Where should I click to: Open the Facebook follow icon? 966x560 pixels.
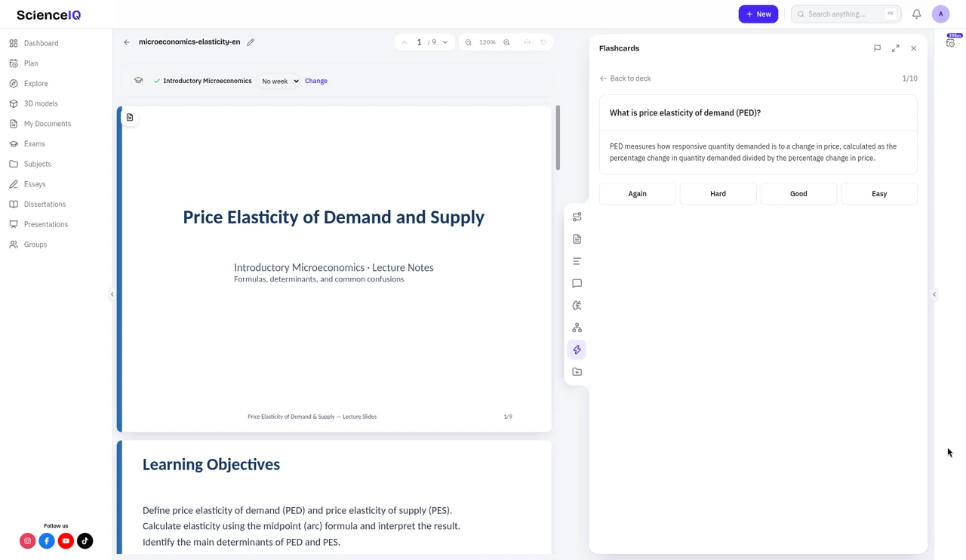coord(47,541)
